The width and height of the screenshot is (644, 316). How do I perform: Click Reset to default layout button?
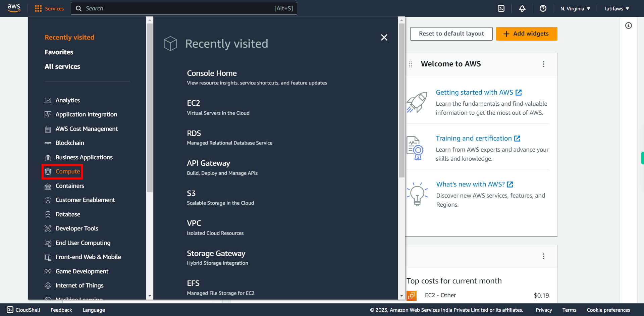pyautogui.click(x=451, y=34)
